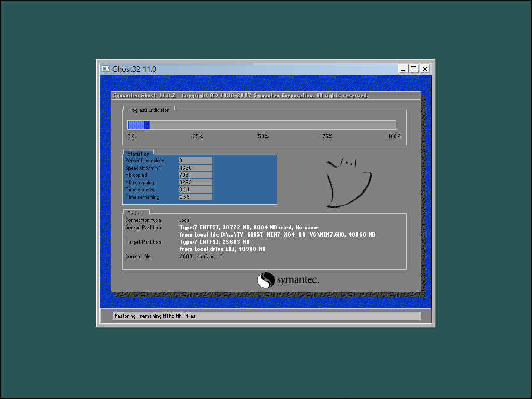Viewport: 532px width, 399px height.
Task: Click current file name '20001 simfang.ttf'
Action: [201, 256]
